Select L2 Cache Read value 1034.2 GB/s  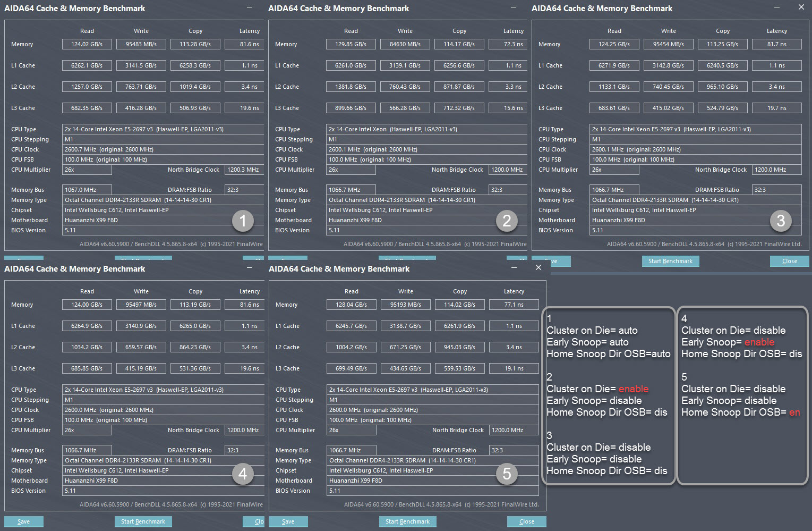coord(87,347)
